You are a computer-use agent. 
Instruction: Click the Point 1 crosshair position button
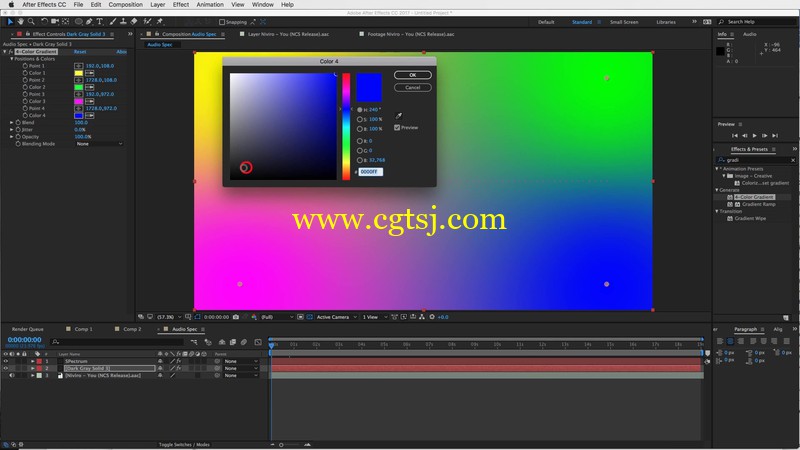click(x=79, y=66)
